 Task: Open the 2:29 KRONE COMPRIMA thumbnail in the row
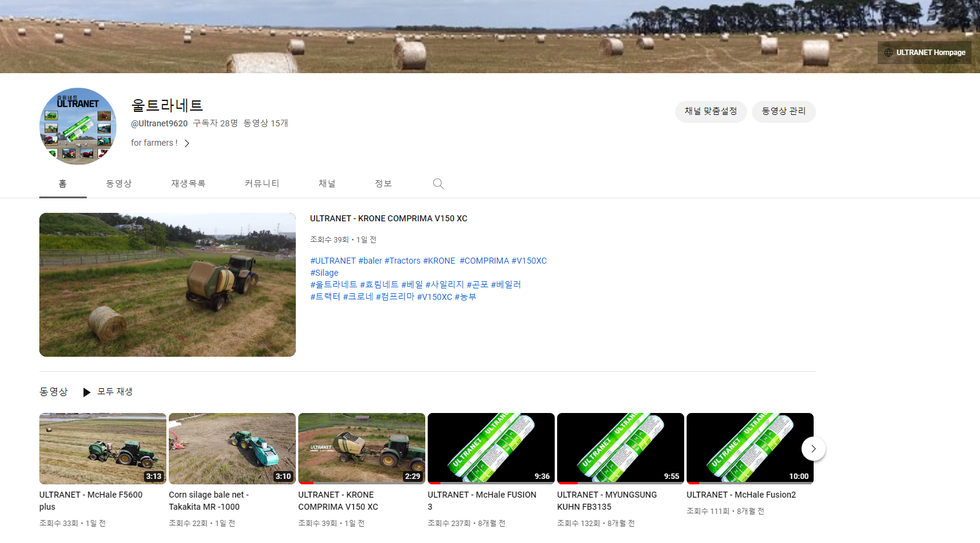(x=362, y=449)
